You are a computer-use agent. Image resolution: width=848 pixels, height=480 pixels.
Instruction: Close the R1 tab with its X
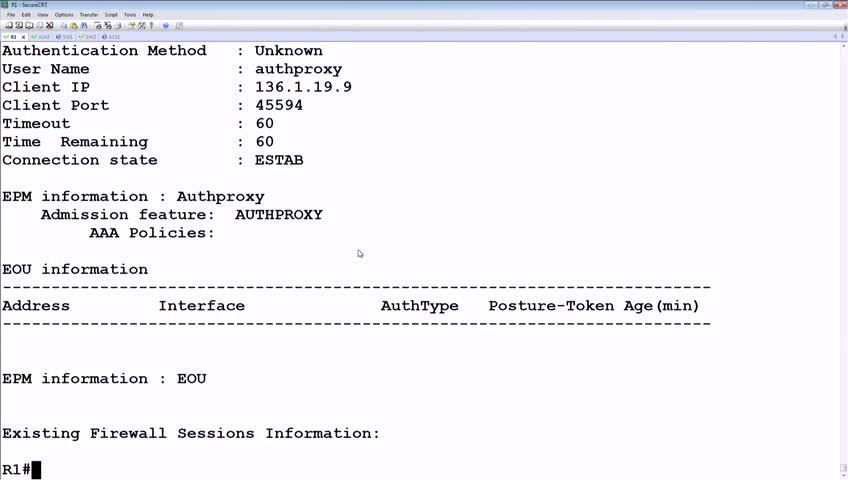point(23,37)
